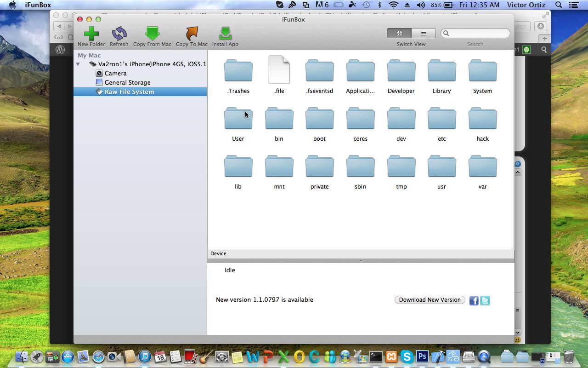588x368 pixels.
Task: Select the private folder
Action: [x=319, y=167]
